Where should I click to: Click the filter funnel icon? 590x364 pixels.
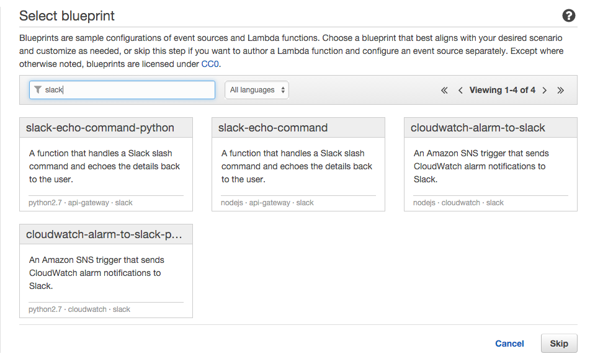click(38, 90)
